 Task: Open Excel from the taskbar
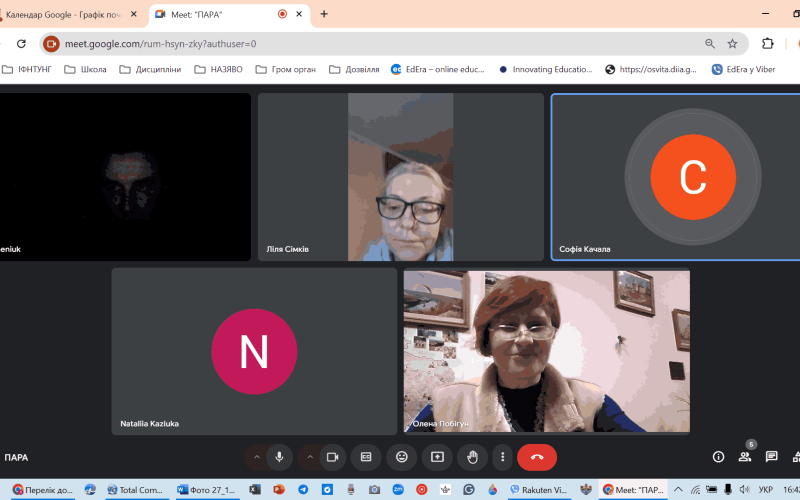pos(255,490)
